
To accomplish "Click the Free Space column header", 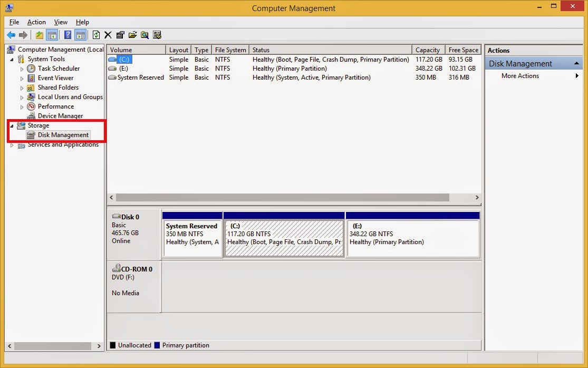I will (x=463, y=50).
